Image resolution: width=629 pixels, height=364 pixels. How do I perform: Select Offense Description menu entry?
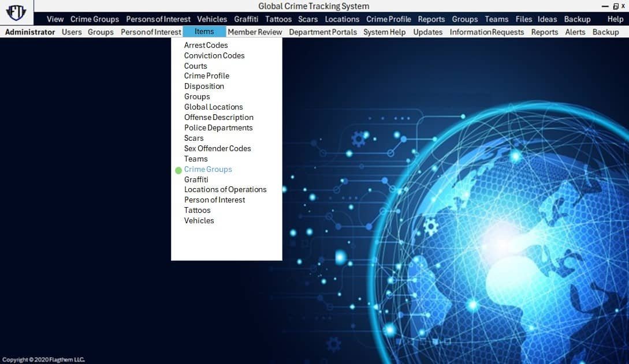tap(218, 117)
